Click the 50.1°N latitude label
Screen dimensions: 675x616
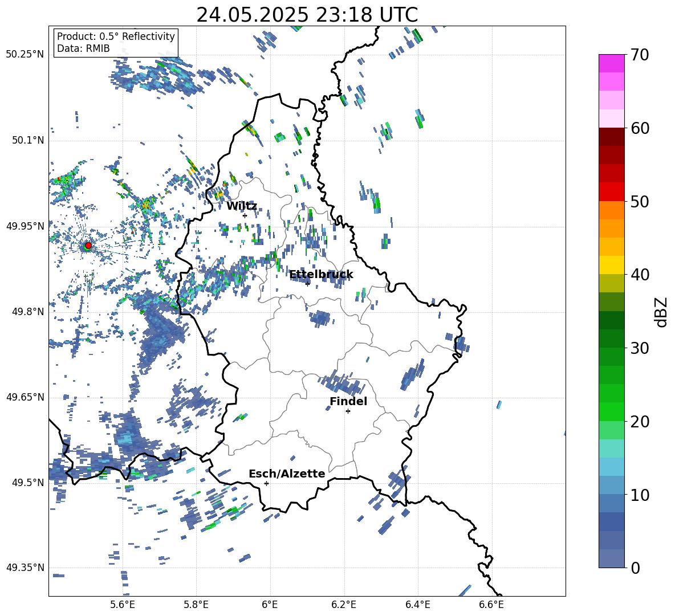point(27,140)
